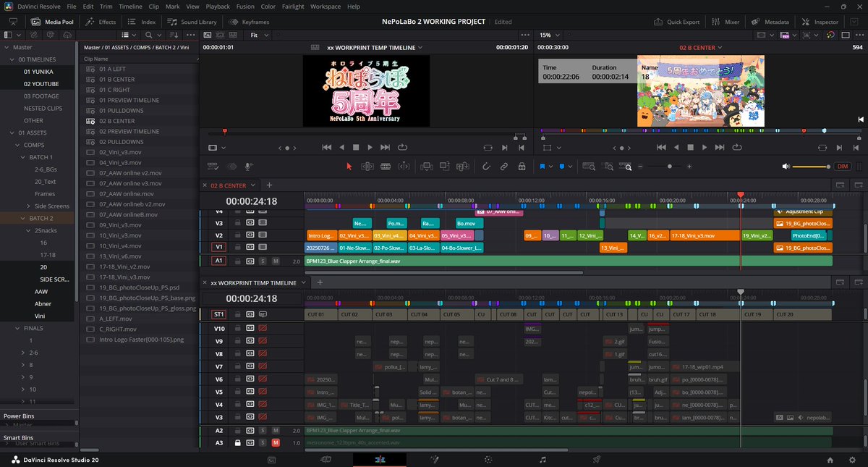This screenshot has width=868, height=467.
Task: Enable disabled video track V10
Action: 263,328
